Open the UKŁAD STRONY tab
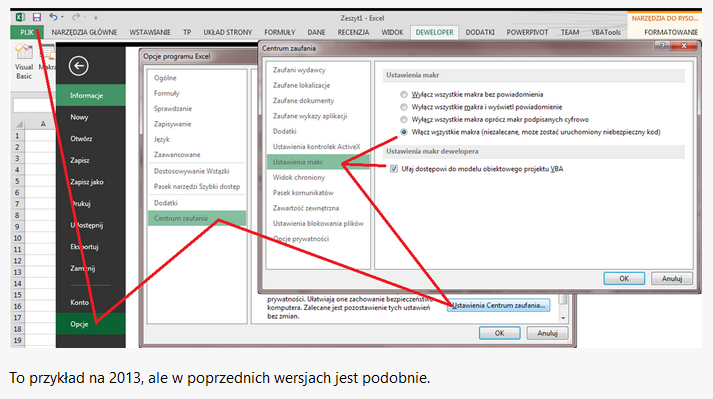 pos(227,32)
